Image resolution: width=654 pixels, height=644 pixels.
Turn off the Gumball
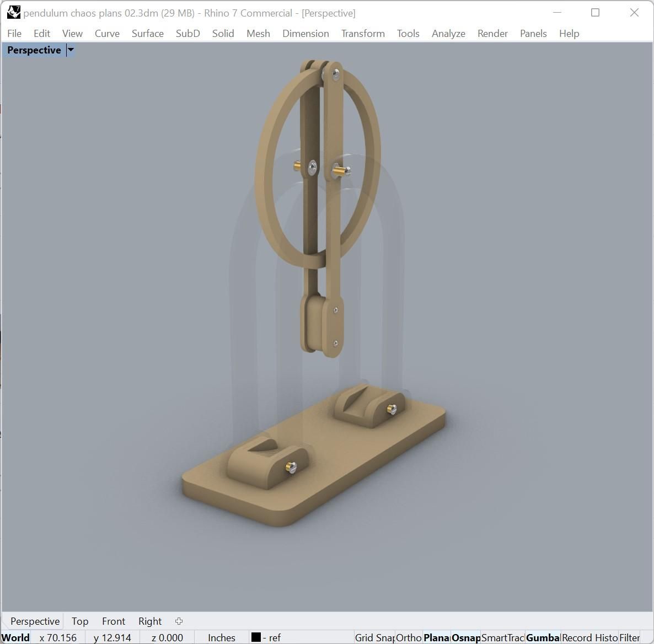coord(543,637)
